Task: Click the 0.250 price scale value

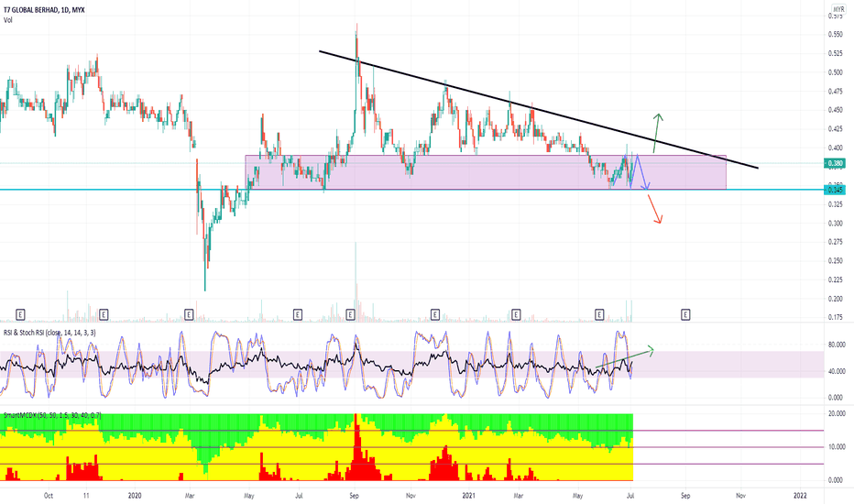Action: coord(836,261)
